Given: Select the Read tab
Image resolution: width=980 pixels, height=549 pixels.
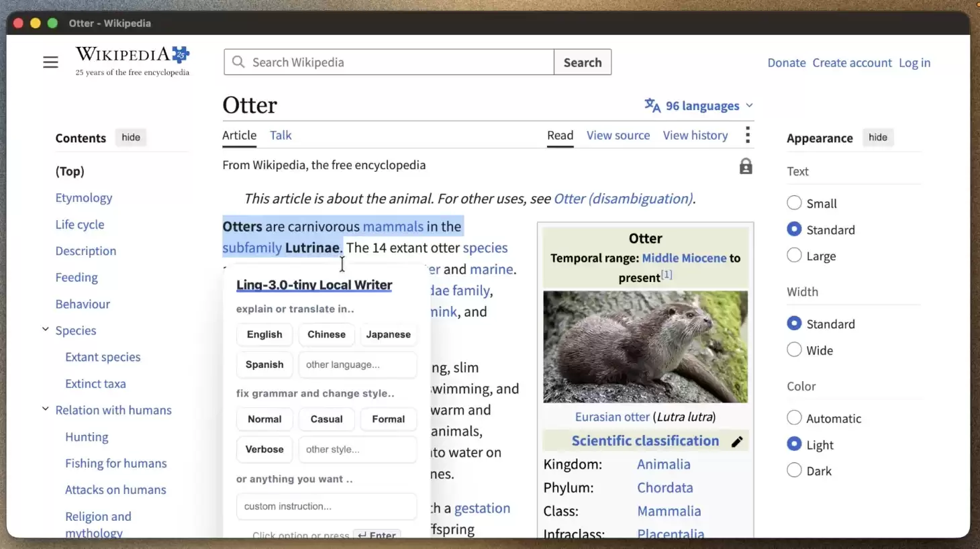Looking at the screenshot, I should (x=560, y=135).
